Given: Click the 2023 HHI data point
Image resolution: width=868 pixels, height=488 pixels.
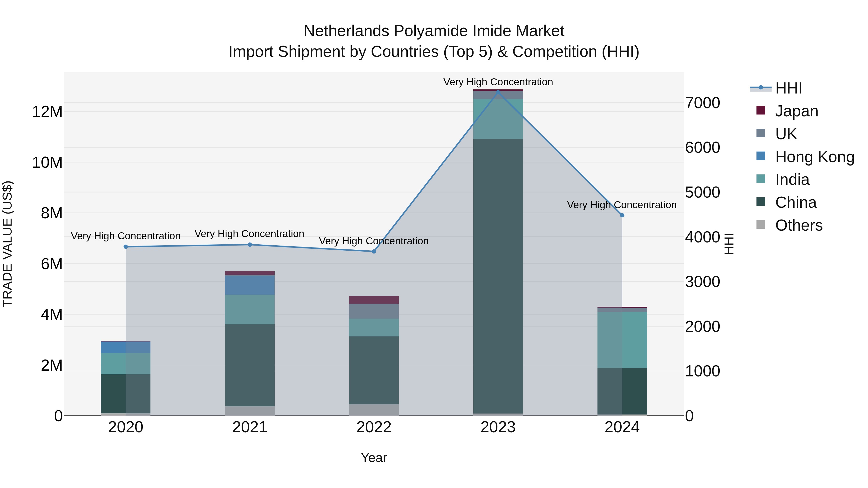Looking at the screenshot, I should click(498, 92).
